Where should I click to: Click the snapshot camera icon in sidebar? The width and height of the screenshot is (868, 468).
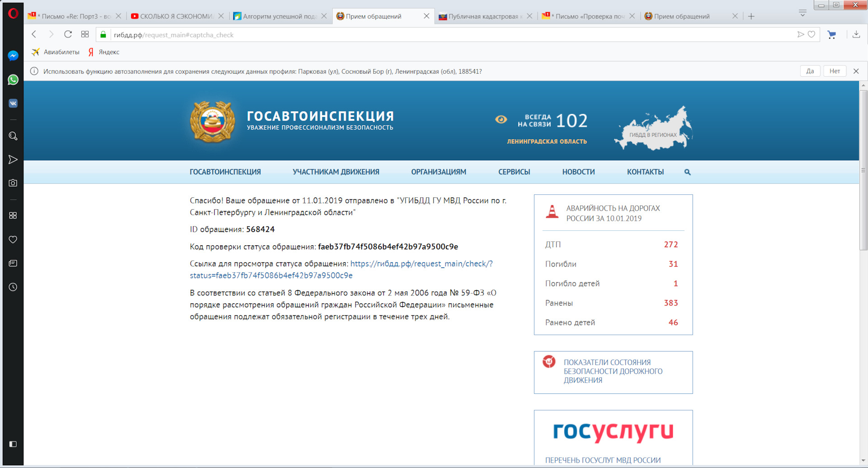coord(13,183)
